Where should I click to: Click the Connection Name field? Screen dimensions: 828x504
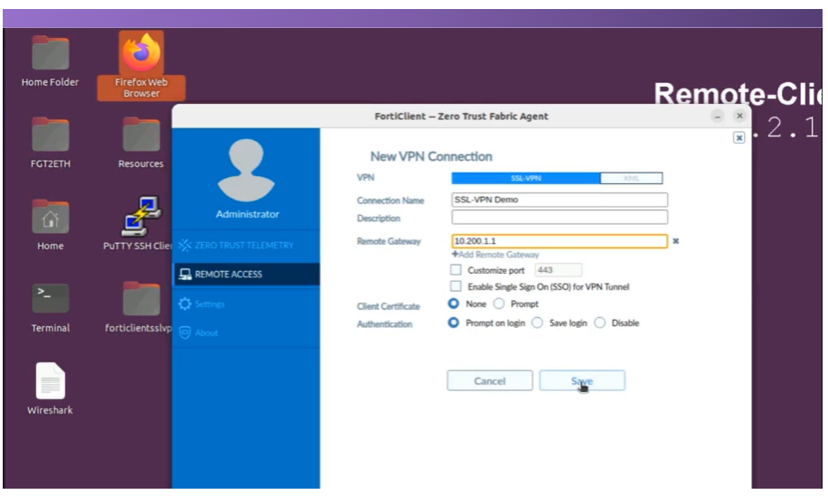pos(560,200)
